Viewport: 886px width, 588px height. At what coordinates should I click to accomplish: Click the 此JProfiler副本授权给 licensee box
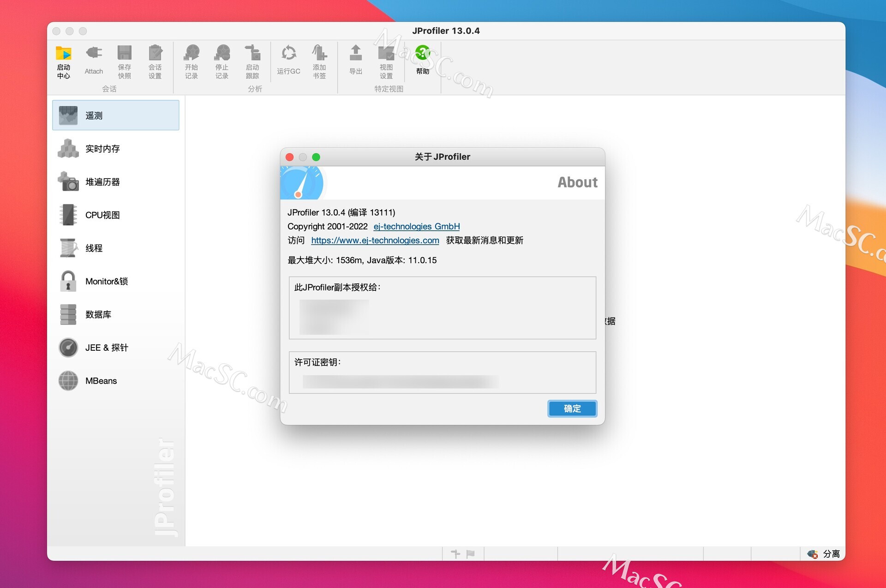[x=443, y=308]
